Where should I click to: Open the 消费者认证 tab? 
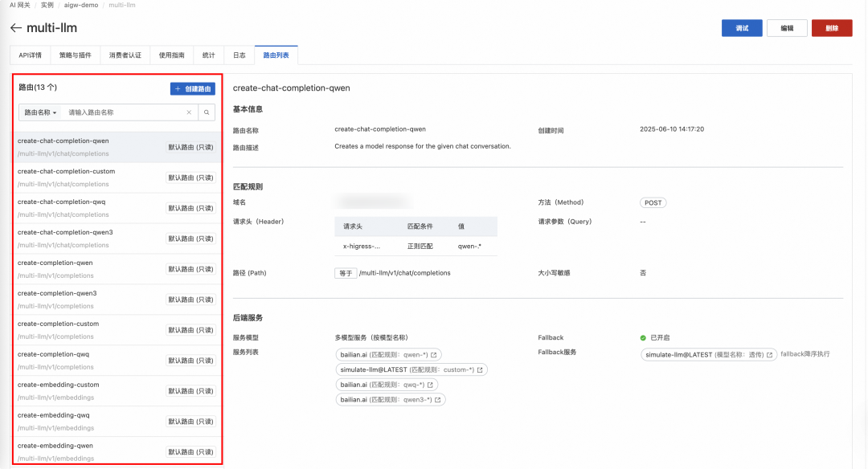pos(125,55)
